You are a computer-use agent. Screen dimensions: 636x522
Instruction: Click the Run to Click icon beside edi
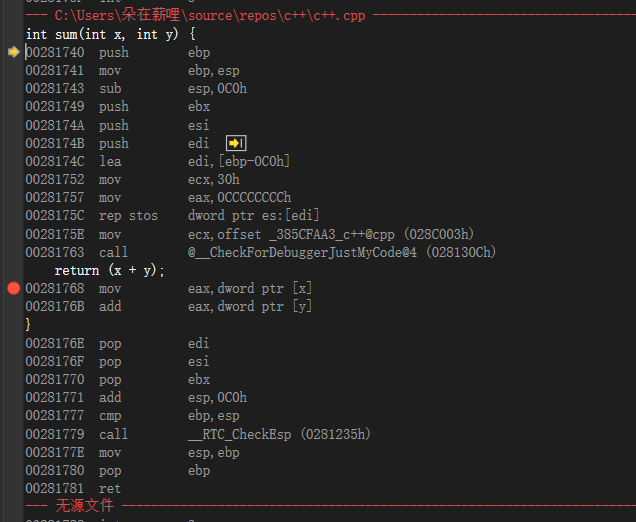tap(236, 143)
